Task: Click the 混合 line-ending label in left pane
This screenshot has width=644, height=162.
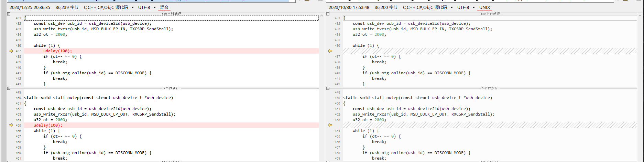Action: click(164, 8)
